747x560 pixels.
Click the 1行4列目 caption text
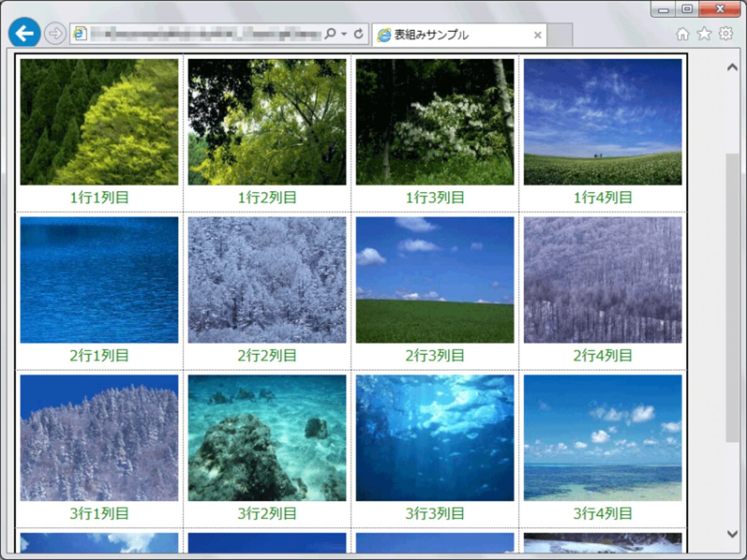coord(603,198)
